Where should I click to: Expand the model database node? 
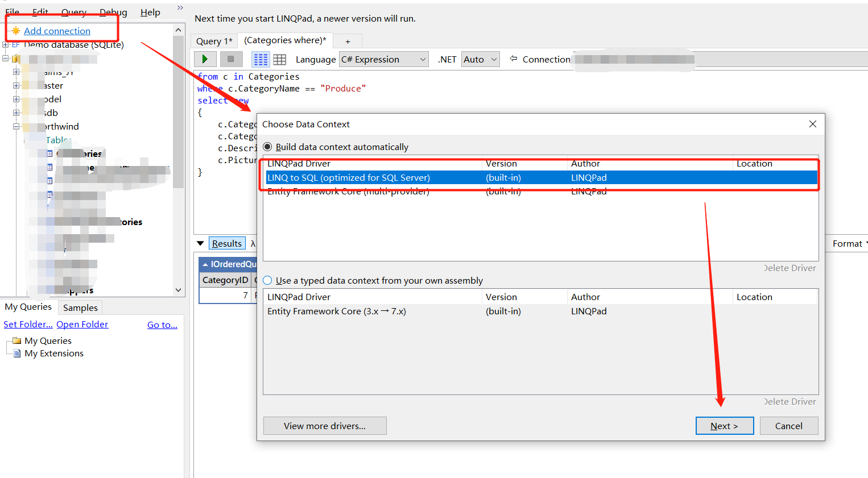(x=16, y=99)
